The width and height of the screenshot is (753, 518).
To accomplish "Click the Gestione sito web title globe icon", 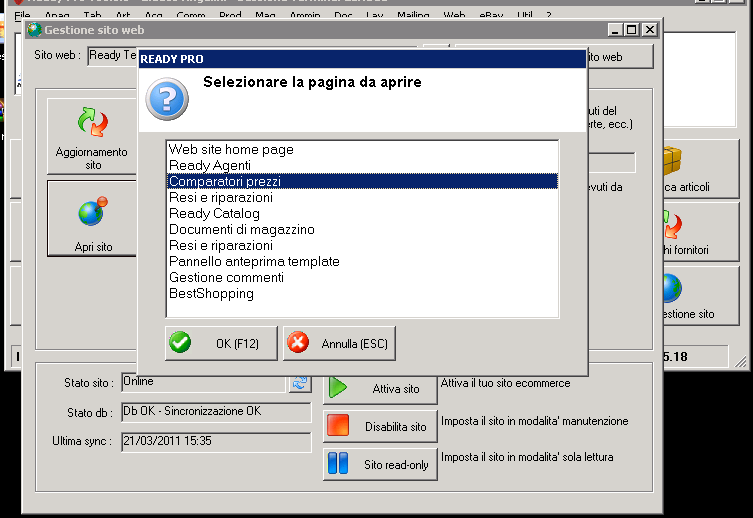I will click(34, 30).
